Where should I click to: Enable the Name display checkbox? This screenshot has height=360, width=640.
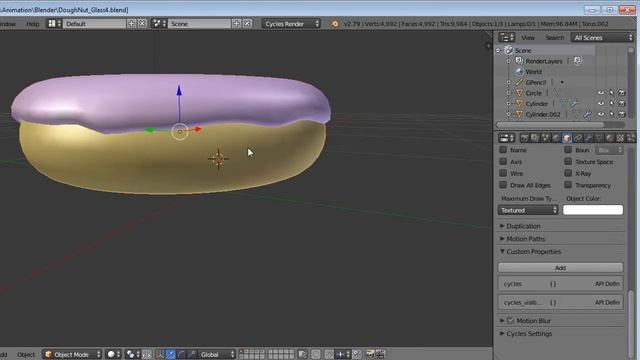[x=503, y=150]
